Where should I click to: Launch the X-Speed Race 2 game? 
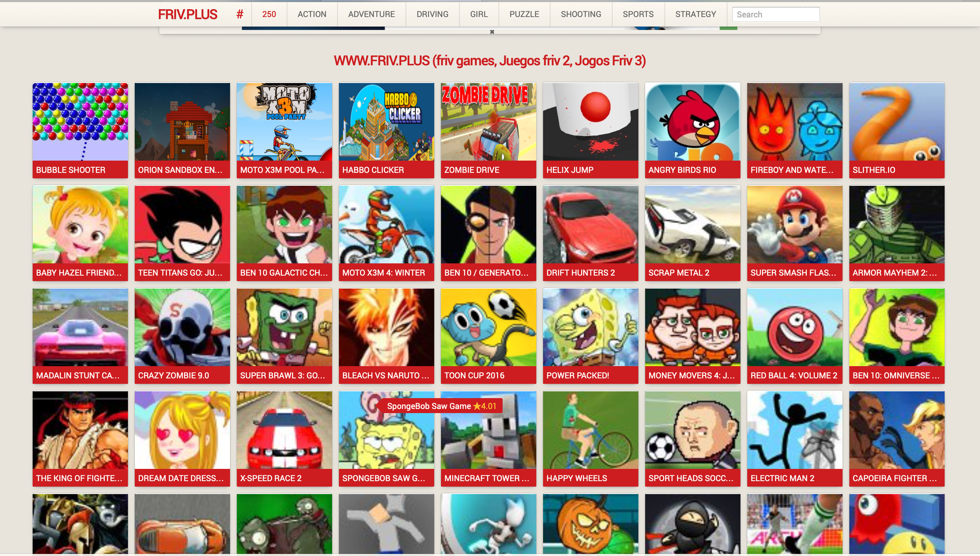[x=284, y=438]
